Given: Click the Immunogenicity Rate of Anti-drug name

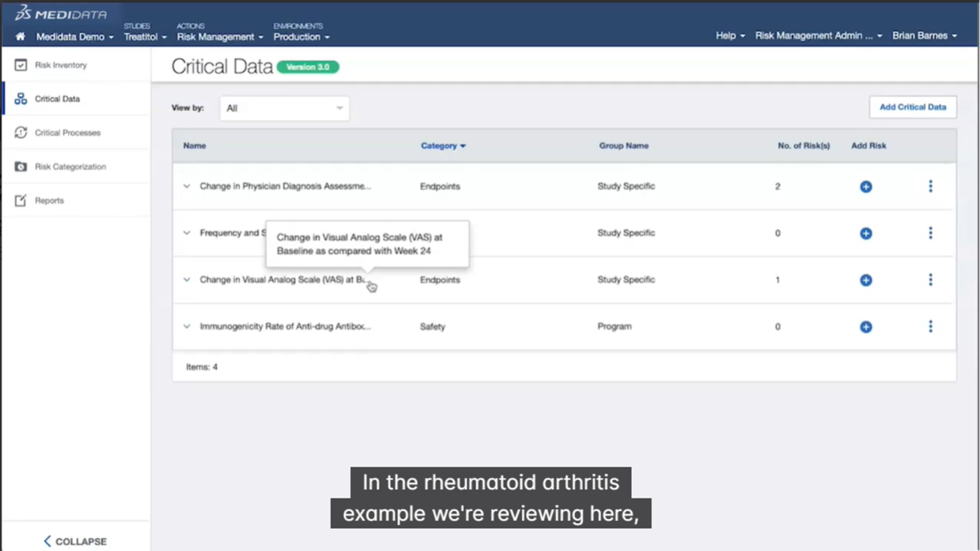Looking at the screenshot, I should point(285,327).
